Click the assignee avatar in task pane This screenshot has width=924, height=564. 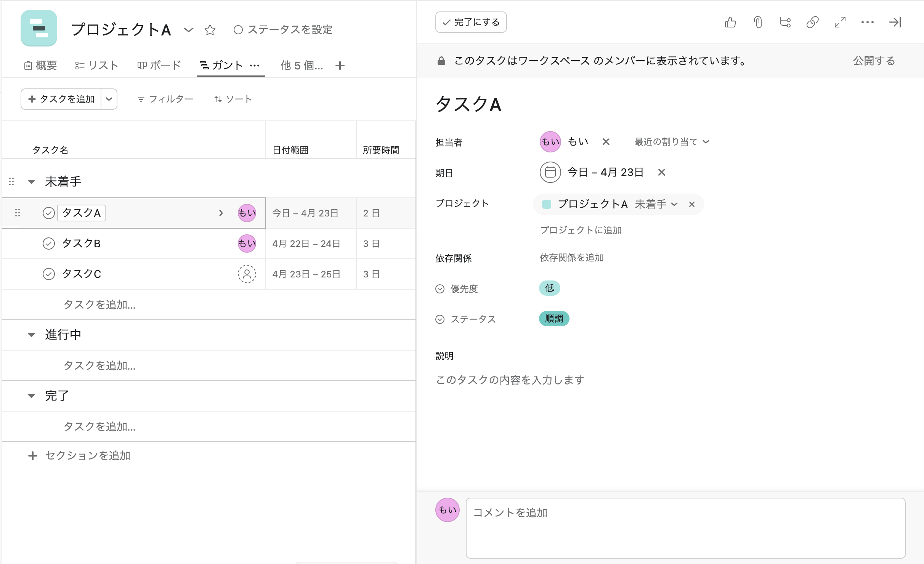[x=550, y=142]
